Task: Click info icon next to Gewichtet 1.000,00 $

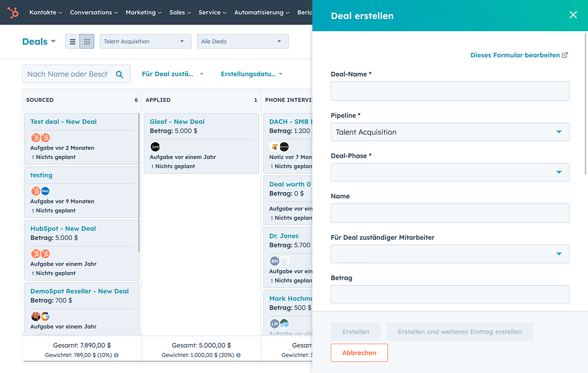Action: 238,355
